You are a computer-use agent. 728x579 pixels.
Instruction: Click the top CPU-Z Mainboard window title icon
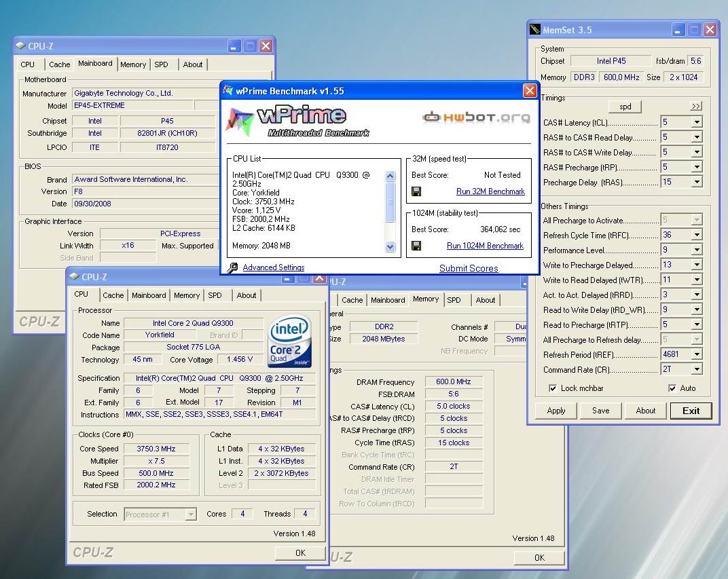pyautogui.click(x=20, y=45)
